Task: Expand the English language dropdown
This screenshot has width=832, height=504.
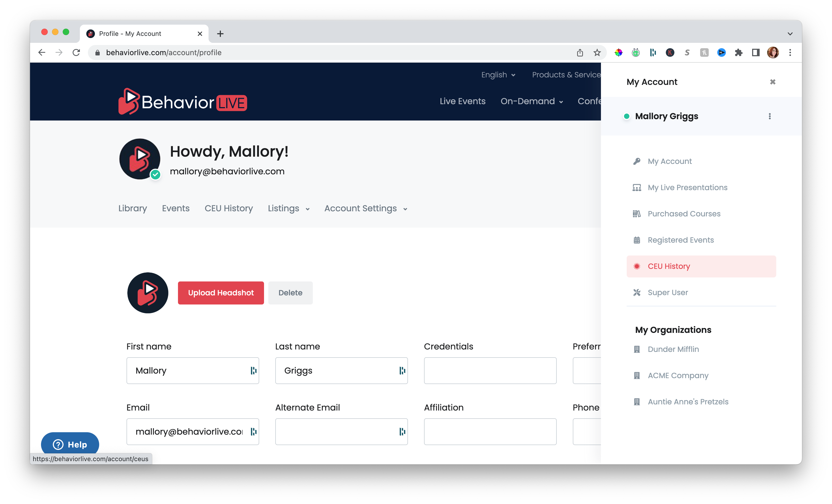Action: click(x=498, y=75)
